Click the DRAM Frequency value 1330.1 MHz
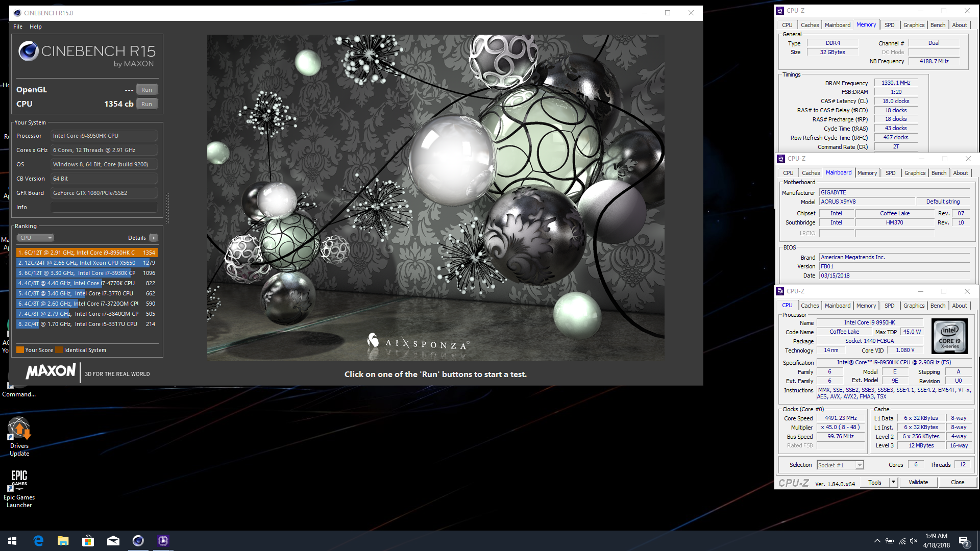 pyautogui.click(x=896, y=83)
